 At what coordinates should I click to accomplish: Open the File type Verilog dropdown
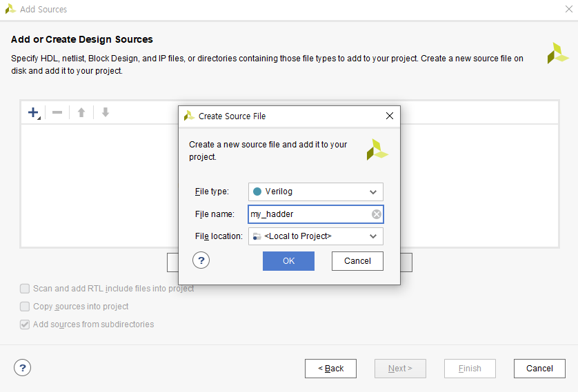coord(315,192)
